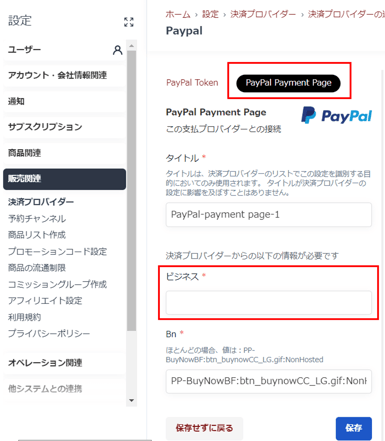Click the タイトル text field
Viewport: 385px width, 441px height.
269,214
